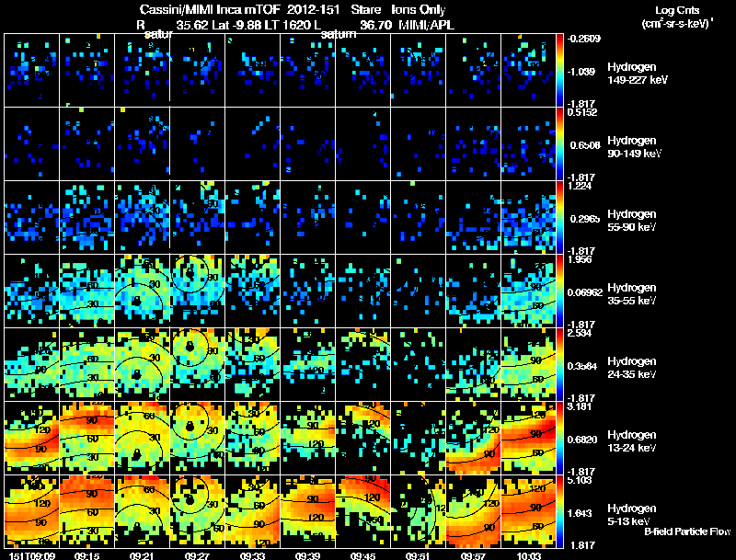Click the '09:51' time label
The image size is (736, 560).
click(418, 555)
